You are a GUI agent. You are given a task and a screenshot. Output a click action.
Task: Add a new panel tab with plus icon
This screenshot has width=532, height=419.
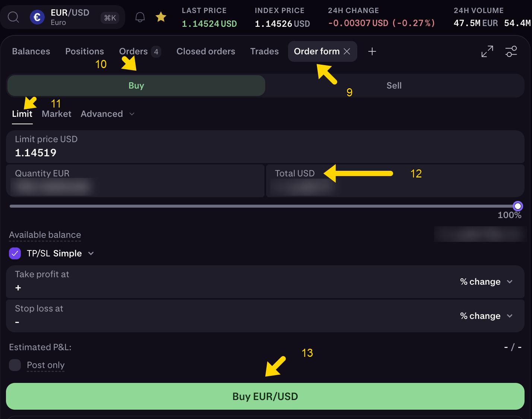[372, 51]
